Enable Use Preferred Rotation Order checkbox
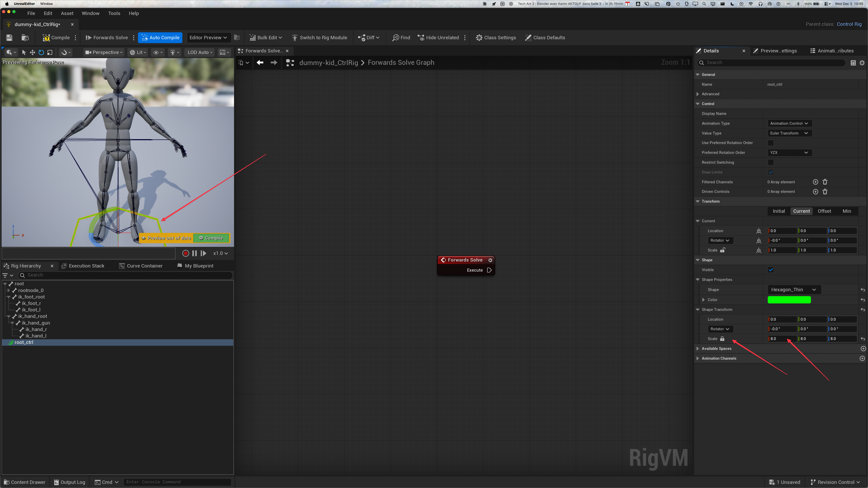This screenshot has height=488, width=868. click(771, 143)
